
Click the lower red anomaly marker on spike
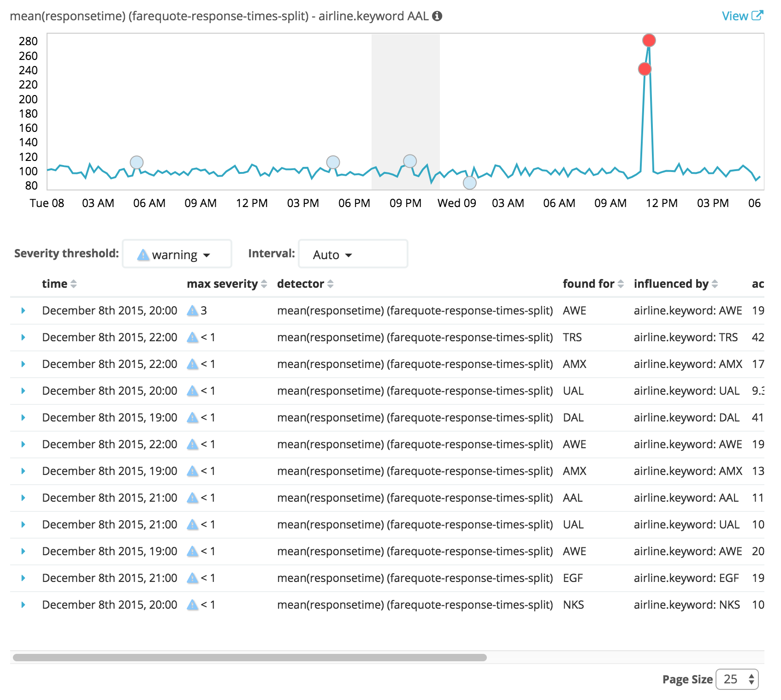click(x=645, y=69)
